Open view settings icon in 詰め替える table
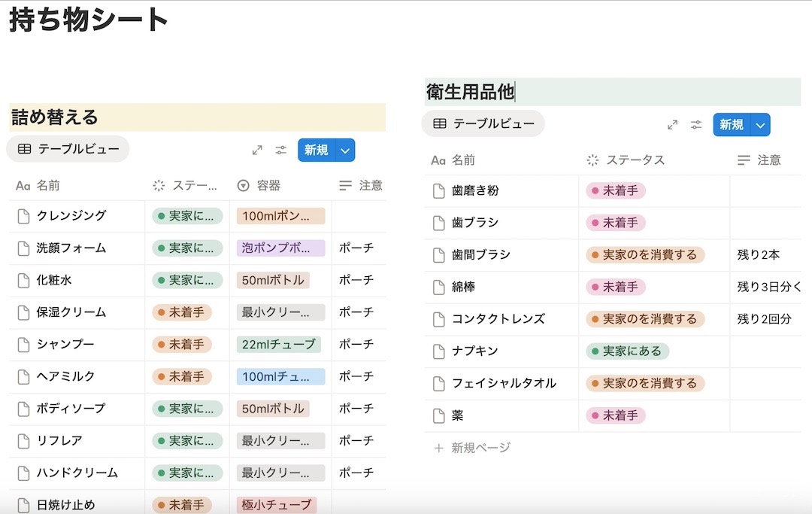Image resolution: width=812 pixels, height=514 pixels. [x=281, y=151]
